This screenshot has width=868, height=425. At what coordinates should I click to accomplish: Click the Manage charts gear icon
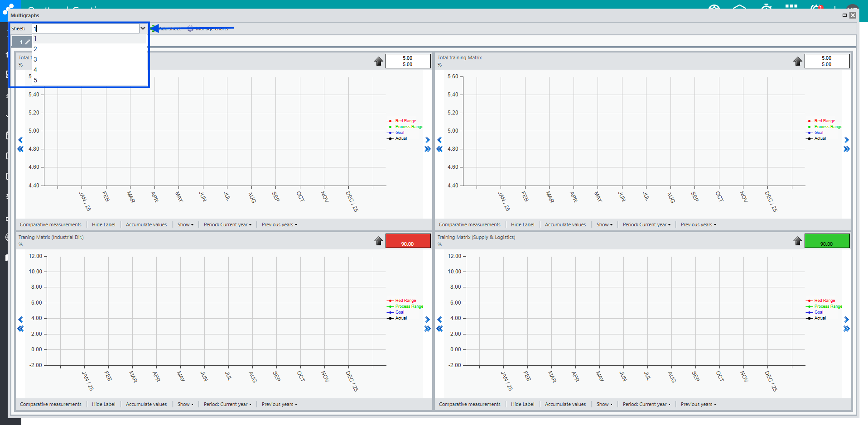point(190,29)
